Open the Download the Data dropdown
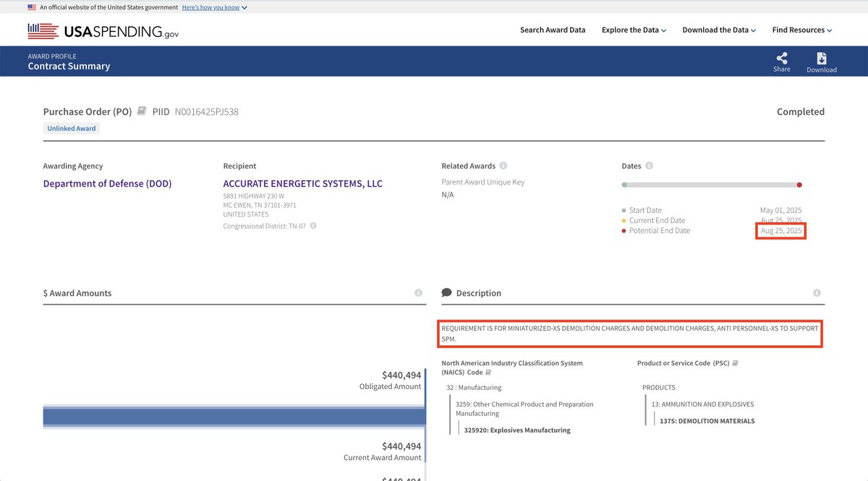Image resolution: width=868 pixels, height=481 pixels. (x=719, y=30)
